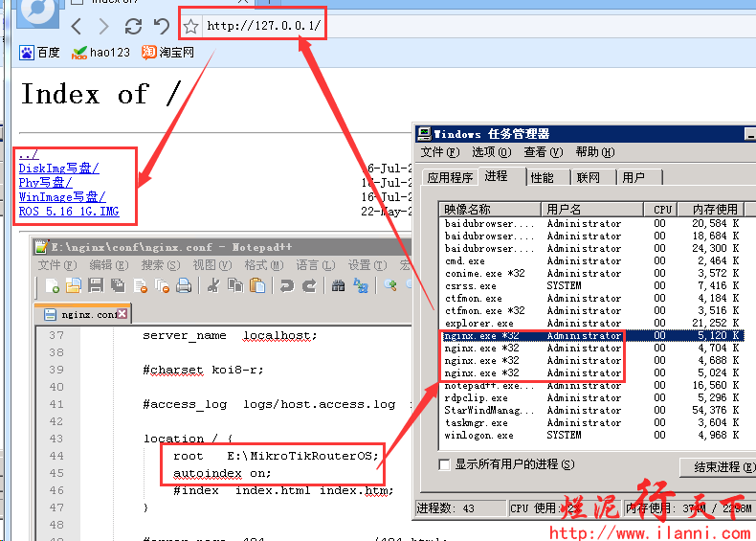Screen dimensions: 756x541
Task: Click the Cut scissors icon in Notepad++
Action: click(x=213, y=285)
